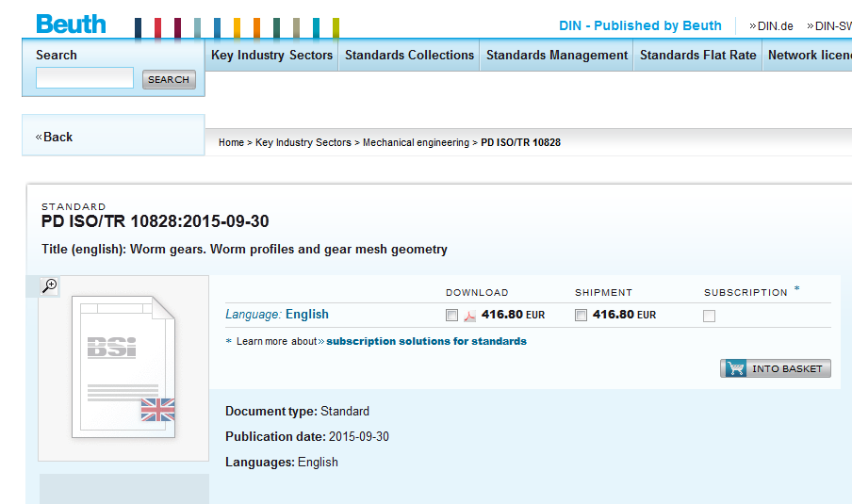
Task: Click the download price 416.80 EUR
Action: point(513,315)
